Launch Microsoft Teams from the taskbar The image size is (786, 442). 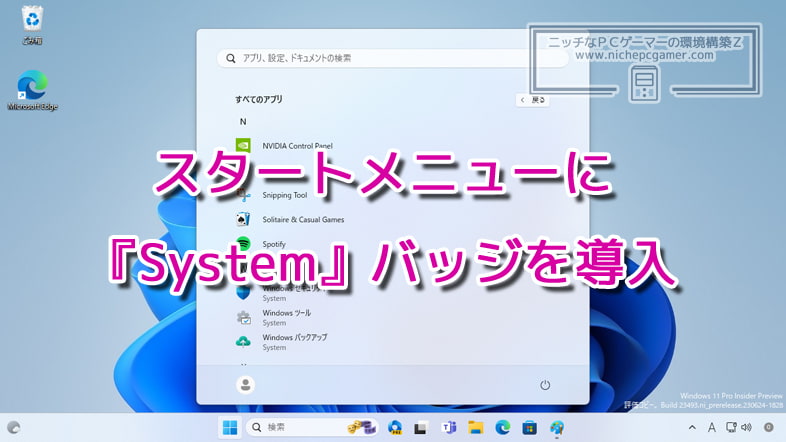(448, 427)
